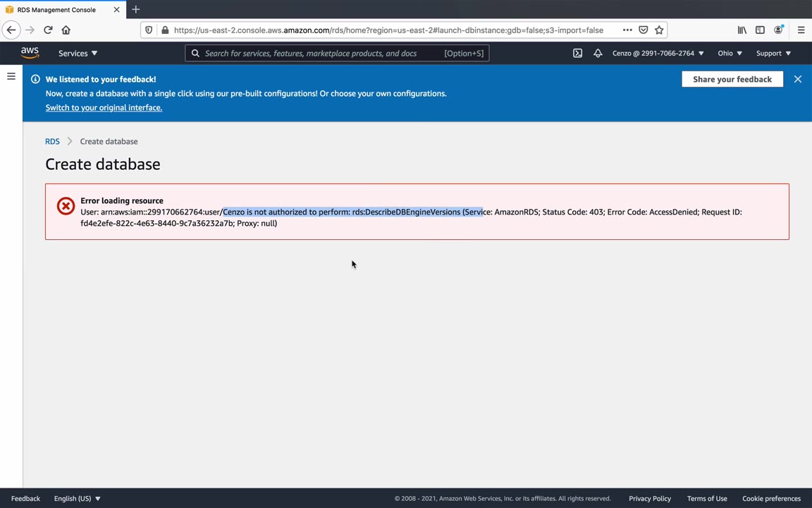Expand the Cenzo account menu

pos(658,54)
